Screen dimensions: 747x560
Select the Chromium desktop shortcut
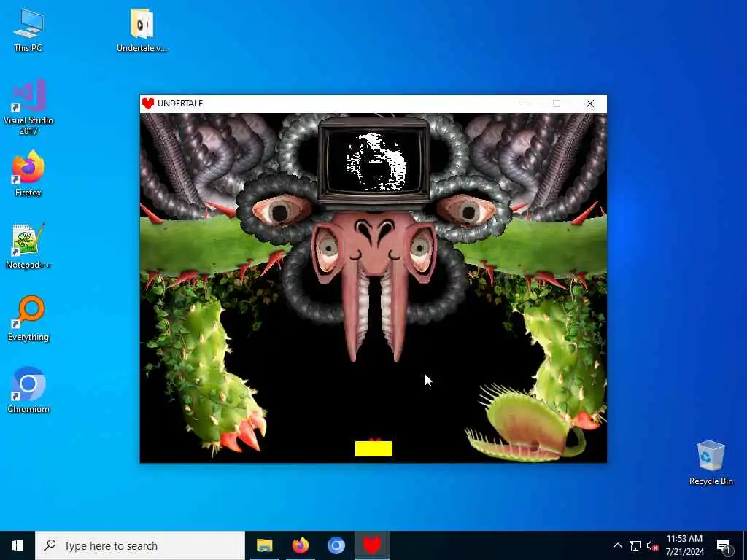click(x=28, y=391)
